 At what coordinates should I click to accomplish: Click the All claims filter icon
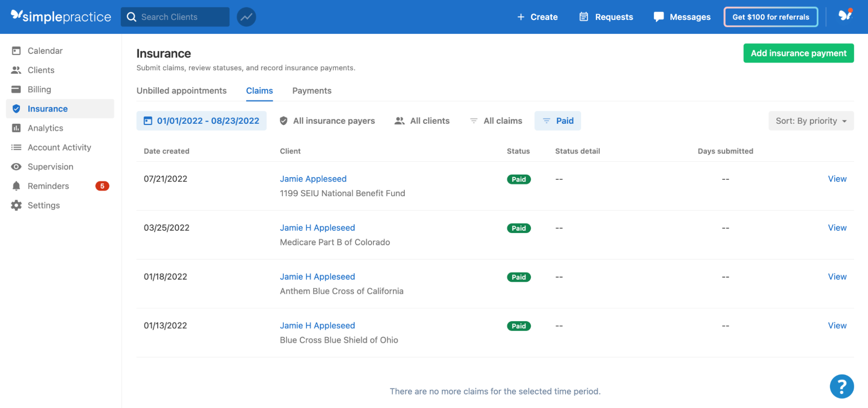point(474,121)
